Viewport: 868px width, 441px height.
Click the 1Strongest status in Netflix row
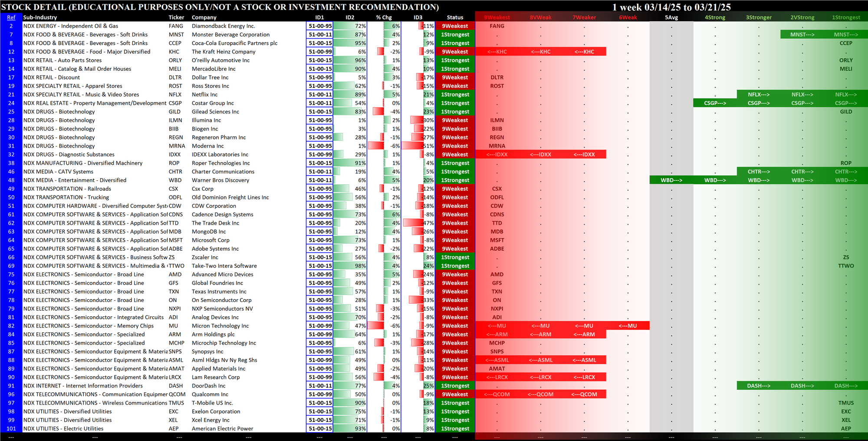[455, 95]
